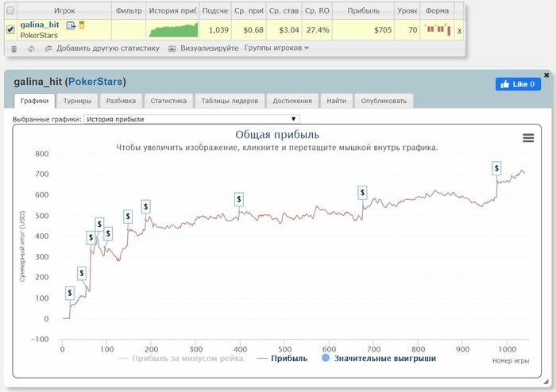The image size is (556, 392).
Task: Switch to the Турниры tab
Action: [x=77, y=101]
